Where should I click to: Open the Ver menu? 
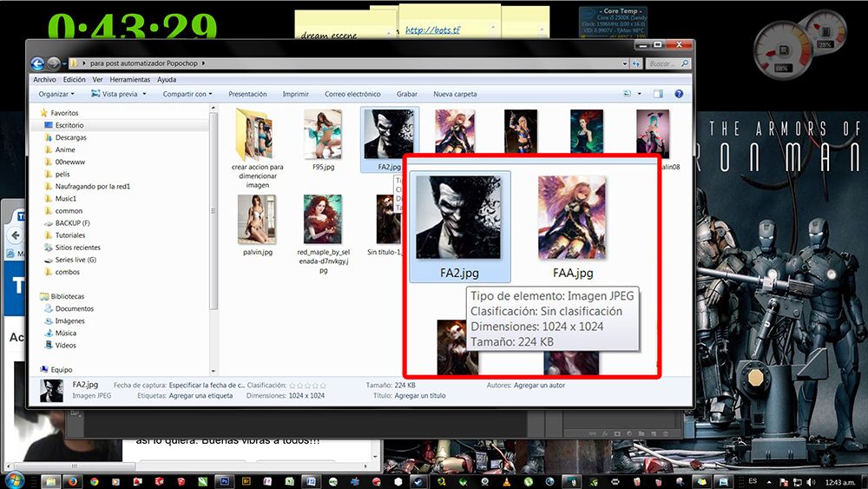point(97,80)
